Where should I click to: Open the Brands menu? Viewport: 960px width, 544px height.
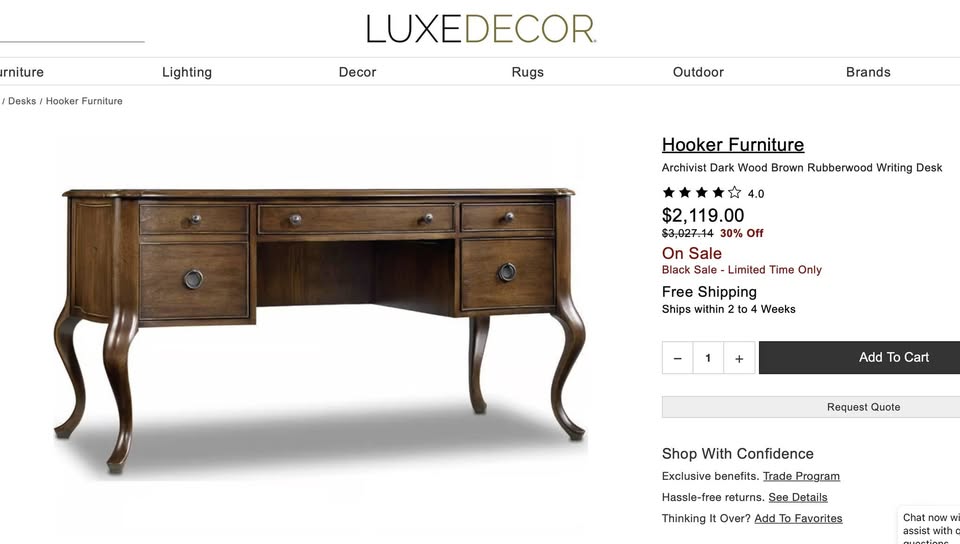[868, 72]
